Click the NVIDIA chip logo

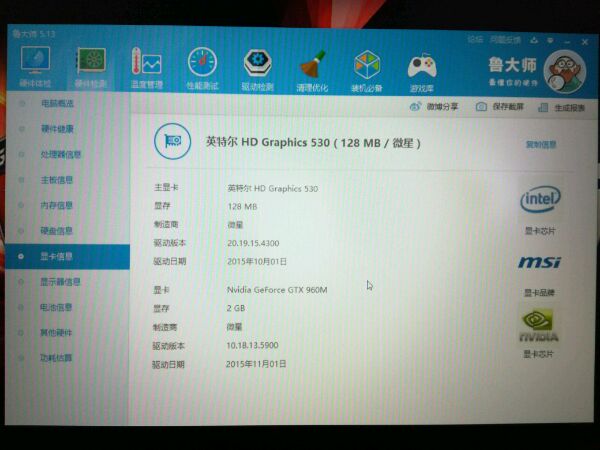click(x=539, y=325)
